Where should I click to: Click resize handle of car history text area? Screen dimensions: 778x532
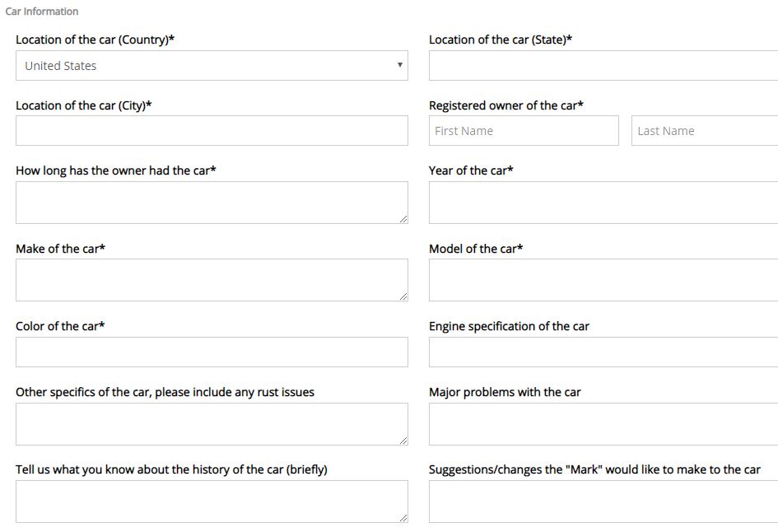pyautogui.click(x=403, y=518)
